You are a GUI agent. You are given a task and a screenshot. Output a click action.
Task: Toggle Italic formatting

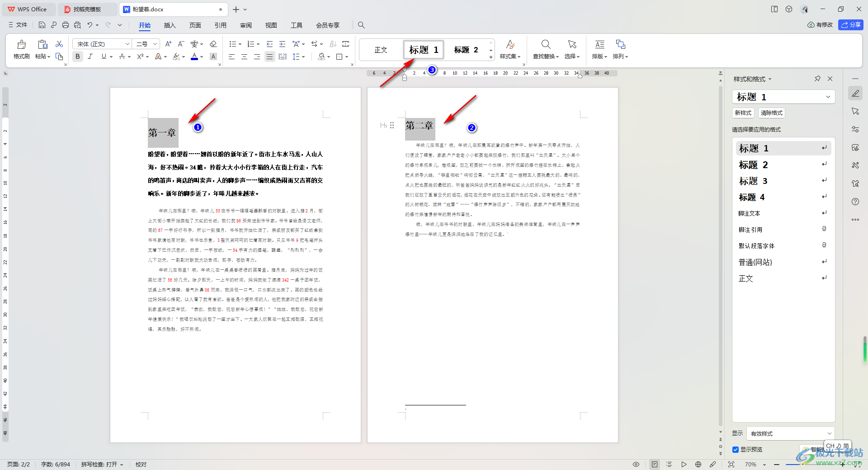[90, 56]
